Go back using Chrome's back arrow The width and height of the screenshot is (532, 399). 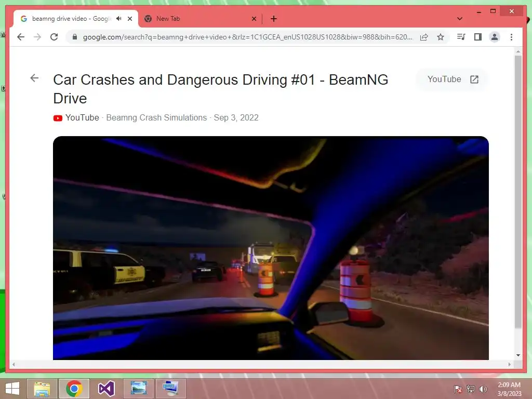click(x=21, y=37)
